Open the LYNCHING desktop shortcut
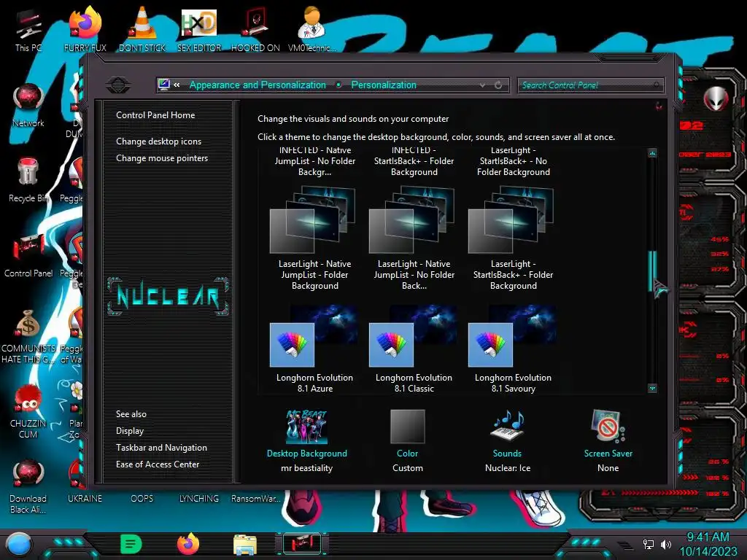Image resolution: width=747 pixels, height=560 pixels. tap(199, 498)
